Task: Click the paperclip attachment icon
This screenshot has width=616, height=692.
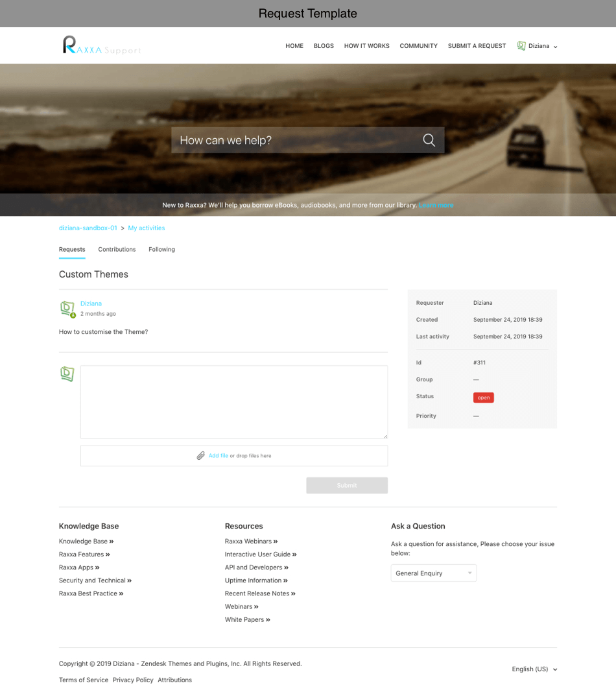Action: click(201, 456)
